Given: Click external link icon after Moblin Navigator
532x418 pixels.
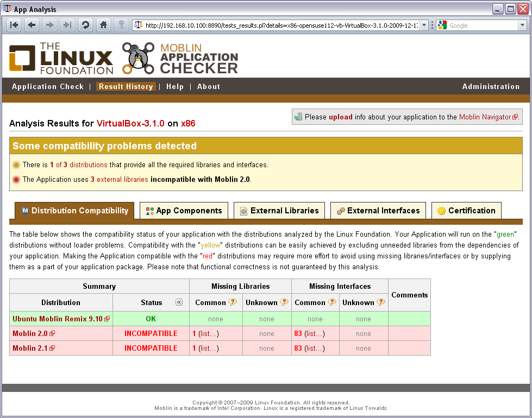Looking at the screenshot, I should click(x=515, y=117).
